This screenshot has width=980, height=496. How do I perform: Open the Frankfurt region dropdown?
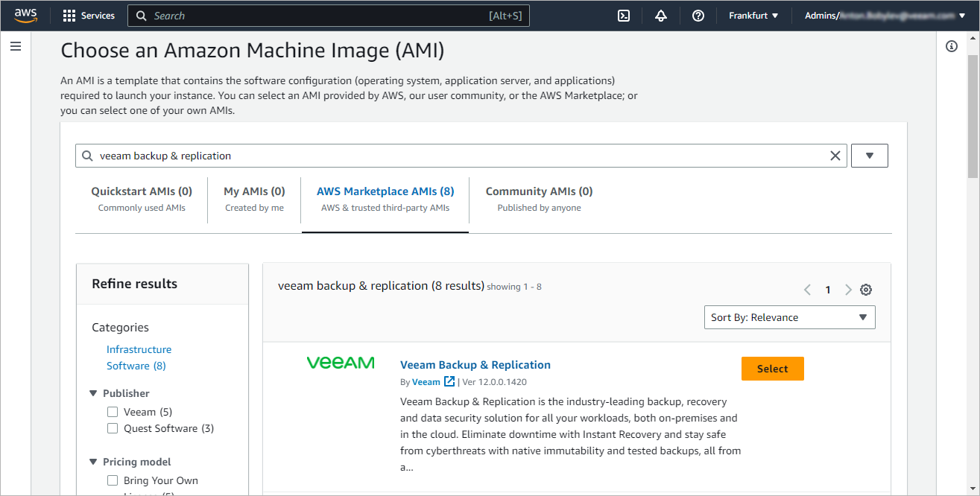click(753, 16)
